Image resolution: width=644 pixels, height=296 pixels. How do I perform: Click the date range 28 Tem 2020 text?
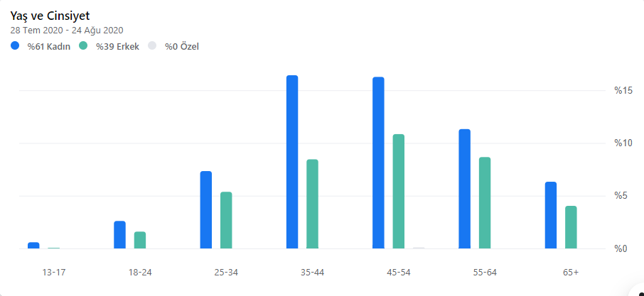click(36, 31)
